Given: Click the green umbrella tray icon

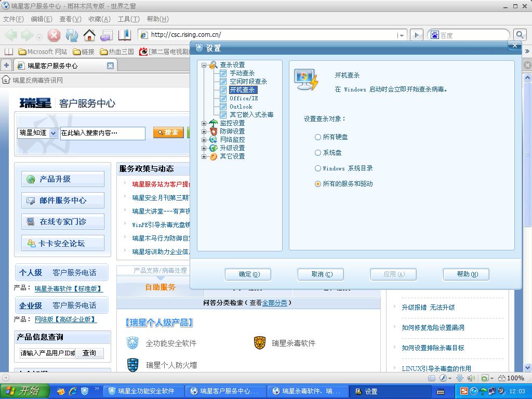Looking at the screenshot, I should coord(483,391).
